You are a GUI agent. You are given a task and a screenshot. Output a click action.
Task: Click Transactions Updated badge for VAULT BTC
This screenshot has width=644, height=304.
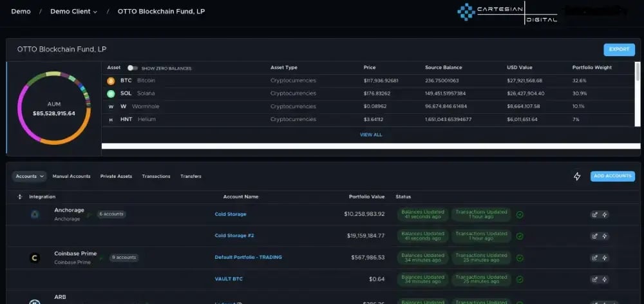pyautogui.click(x=481, y=280)
